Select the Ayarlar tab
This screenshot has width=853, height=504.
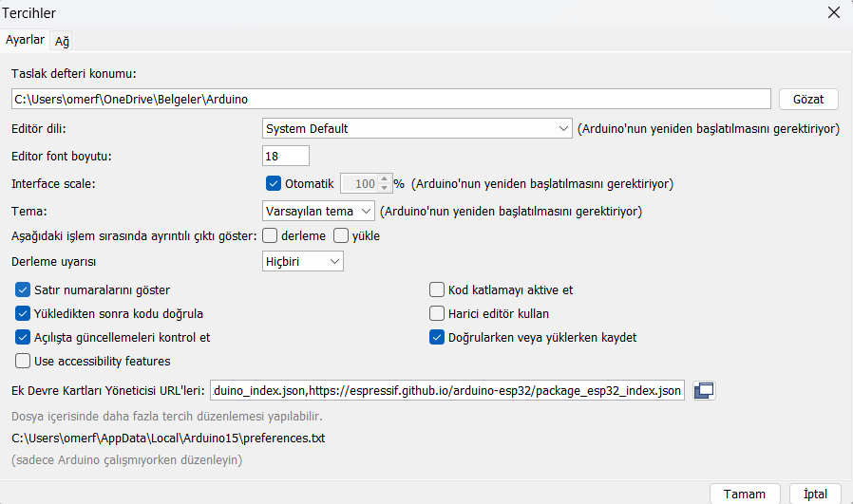[26, 40]
